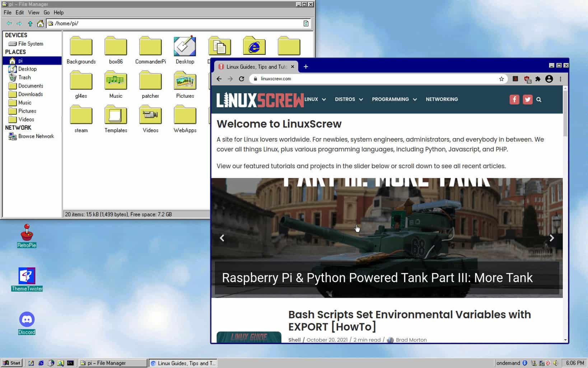588x368 pixels.
Task: Go up to parent folder in File Manager
Action: (x=30, y=23)
